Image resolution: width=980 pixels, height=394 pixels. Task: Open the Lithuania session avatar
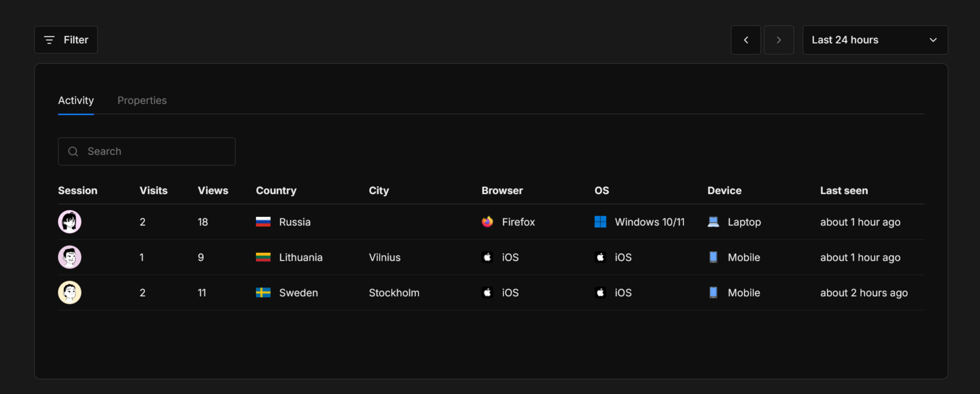[x=70, y=257]
